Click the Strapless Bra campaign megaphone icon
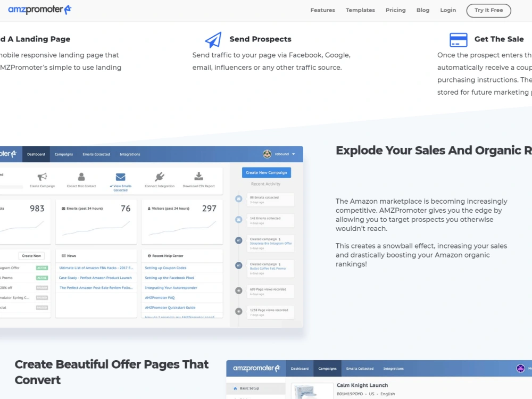This screenshot has height=399, width=532. (239, 240)
